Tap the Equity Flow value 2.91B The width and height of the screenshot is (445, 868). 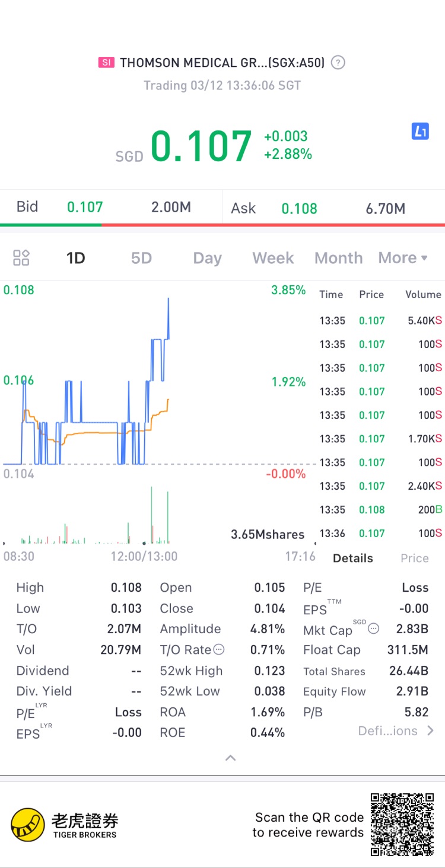(412, 691)
